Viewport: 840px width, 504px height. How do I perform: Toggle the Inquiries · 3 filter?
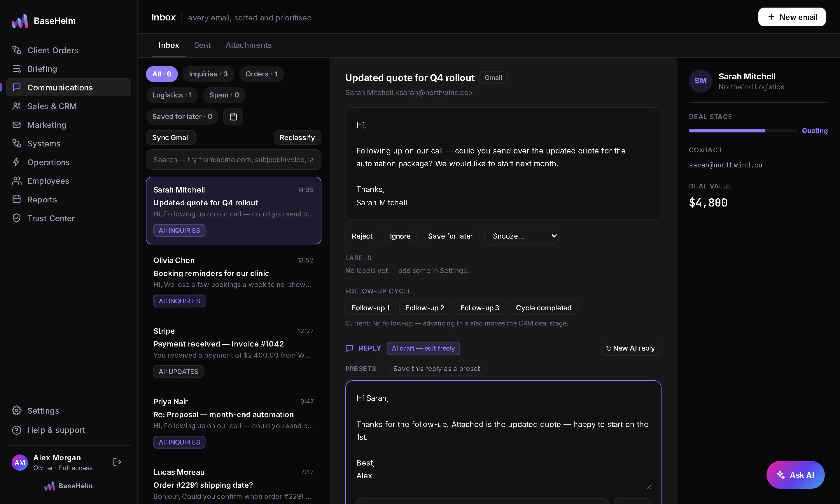(x=208, y=74)
